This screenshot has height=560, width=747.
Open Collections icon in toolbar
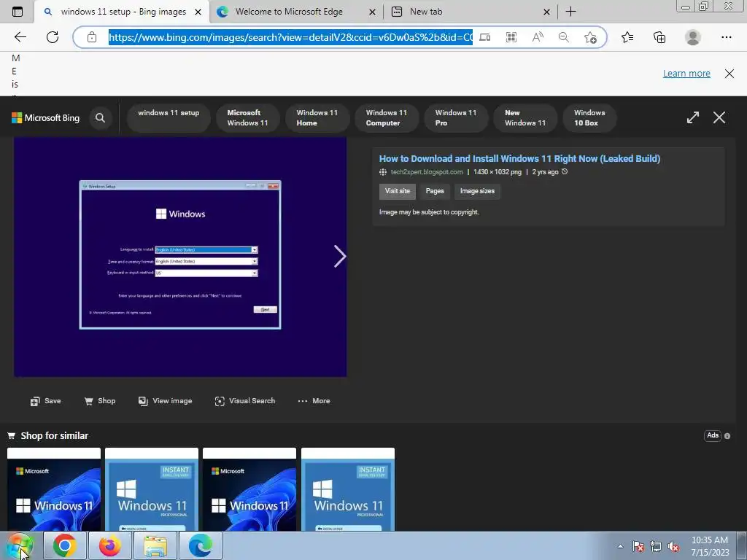[659, 37]
